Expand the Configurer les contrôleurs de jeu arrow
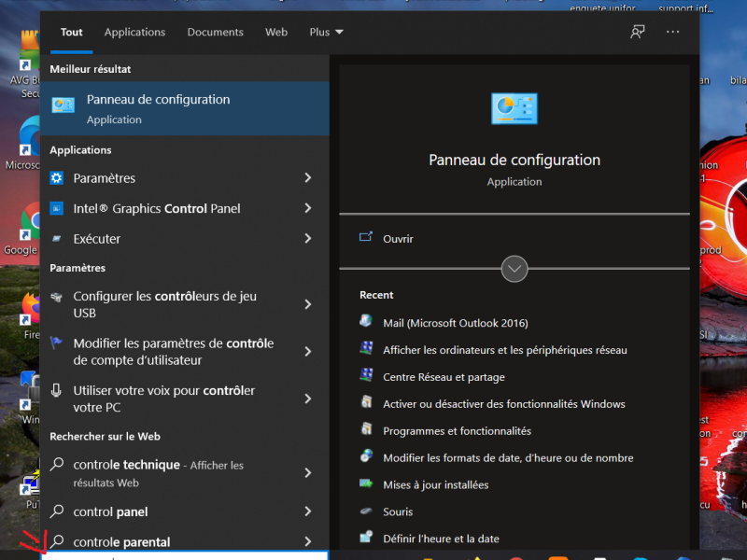 pyautogui.click(x=308, y=304)
